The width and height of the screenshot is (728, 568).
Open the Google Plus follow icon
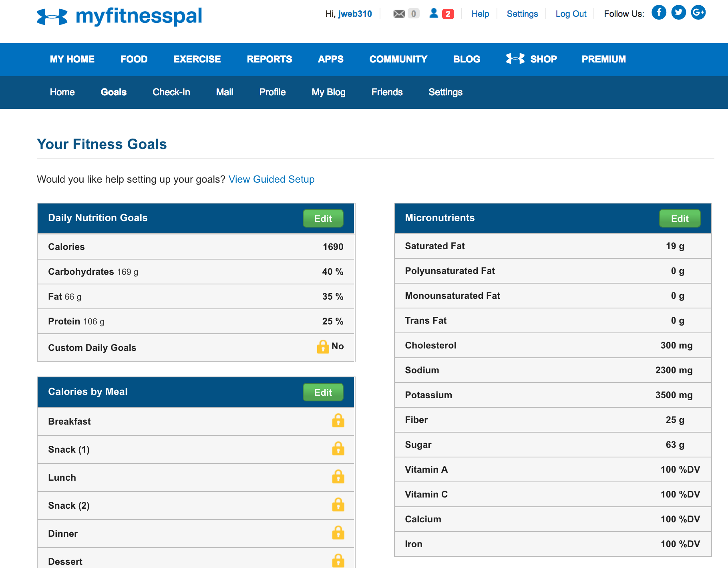[x=698, y=12]
